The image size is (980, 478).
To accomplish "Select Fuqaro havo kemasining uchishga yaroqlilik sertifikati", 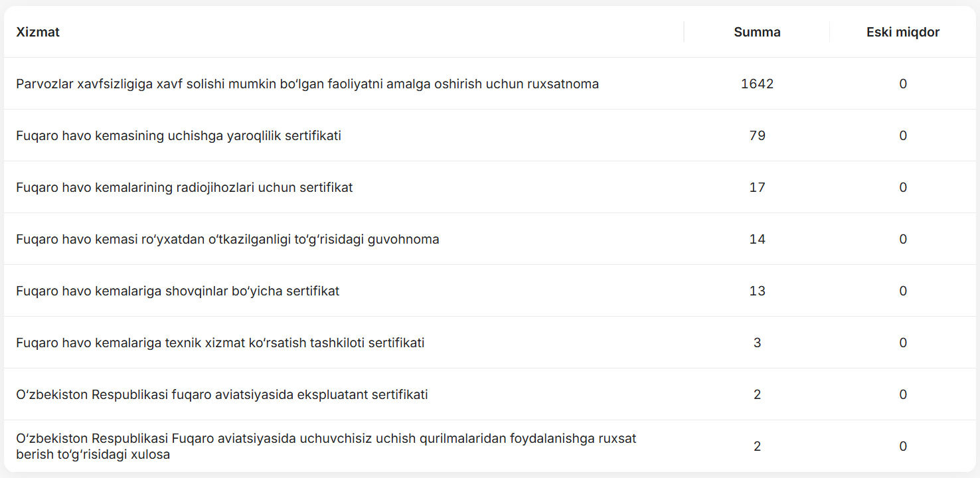I will [179, 135].
